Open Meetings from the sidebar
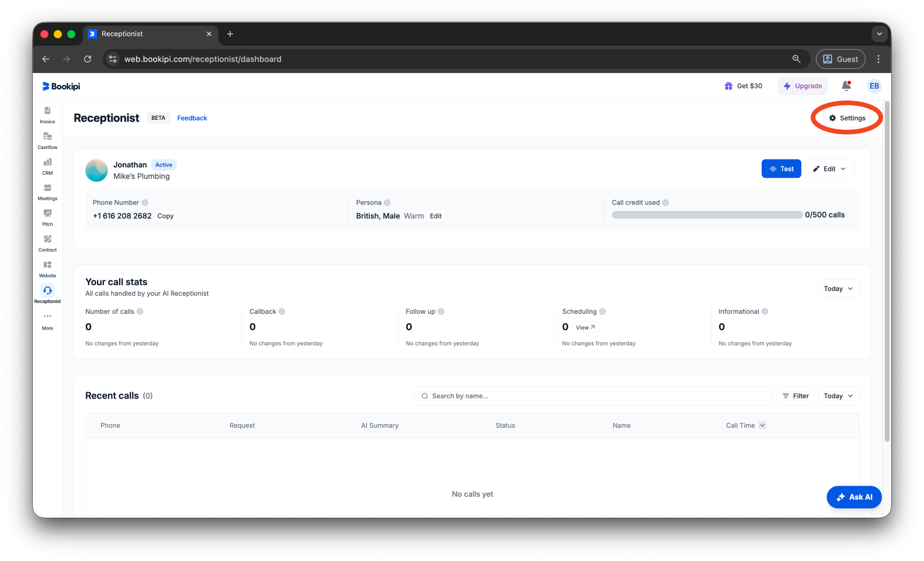924x561 pixels. (x=47, y=192)
